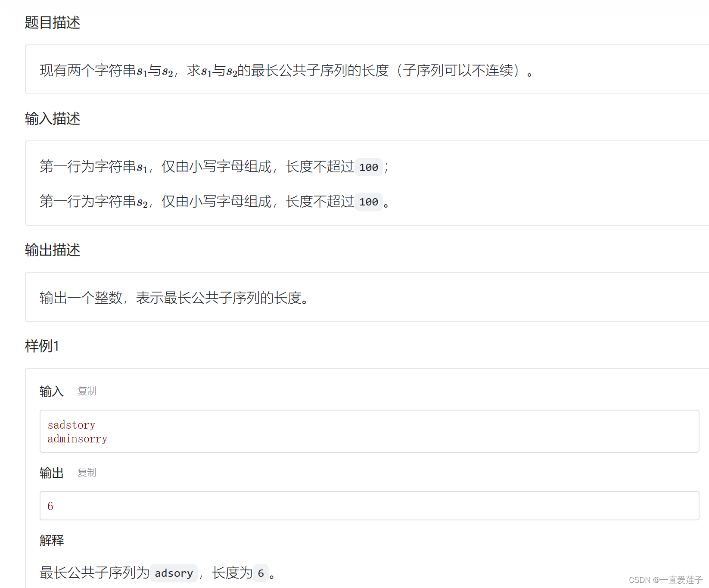Image resolution: width=709 pixels, height=588 pixels.
Task: Click the line describing string s1 length limit
Action: (x=214, y=167)
